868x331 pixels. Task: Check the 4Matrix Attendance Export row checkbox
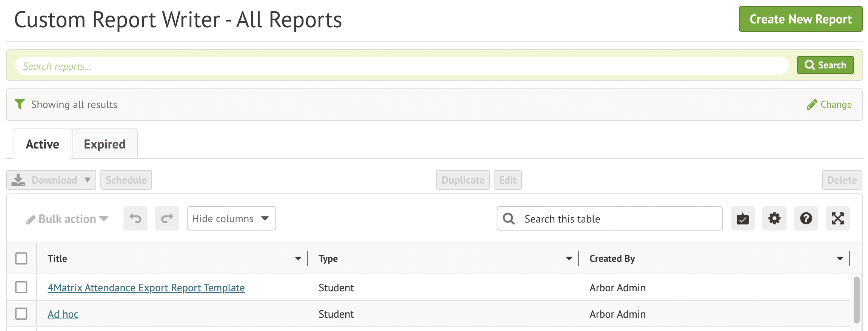21,287
